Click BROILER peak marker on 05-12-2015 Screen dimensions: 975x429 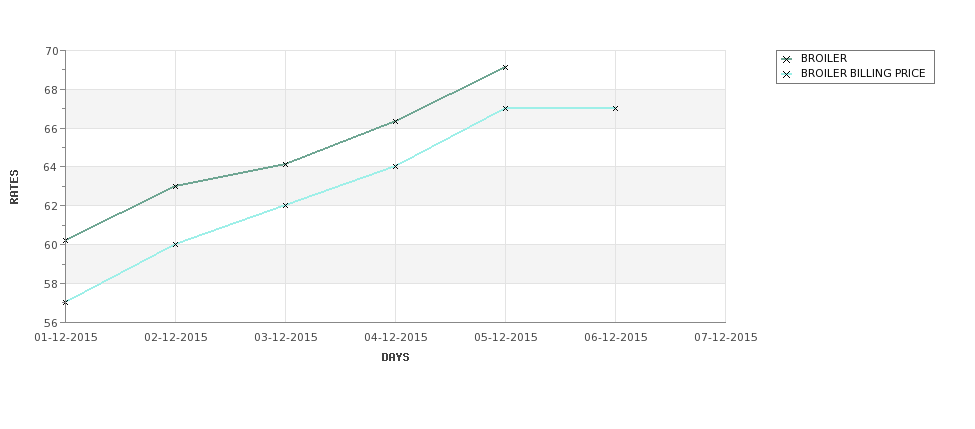coord(506,67)
